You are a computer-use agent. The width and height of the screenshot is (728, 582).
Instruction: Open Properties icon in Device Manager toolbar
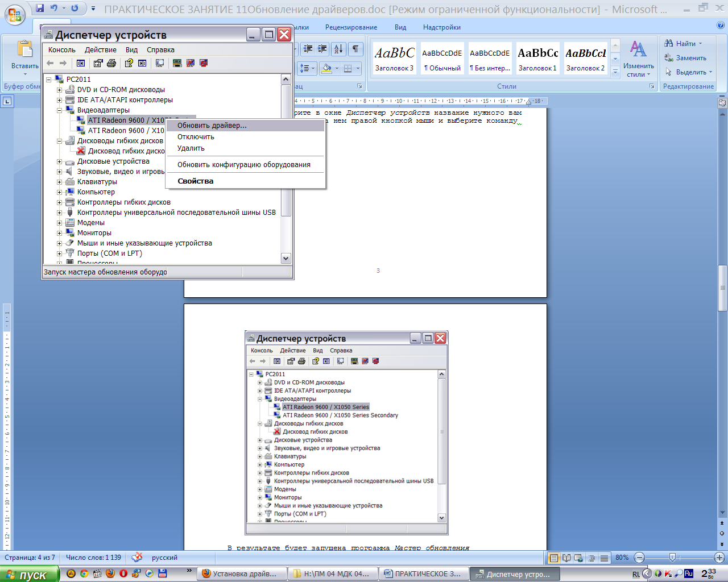point(98,63)
